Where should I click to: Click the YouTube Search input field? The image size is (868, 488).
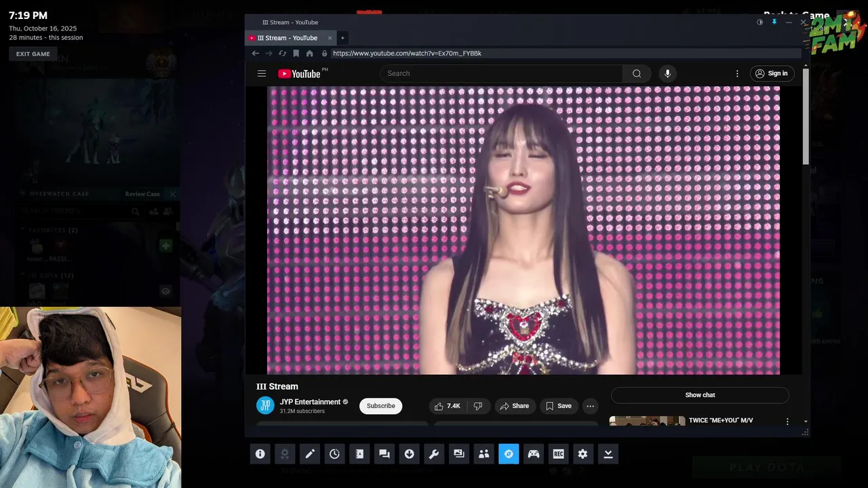tap(501, 73)
